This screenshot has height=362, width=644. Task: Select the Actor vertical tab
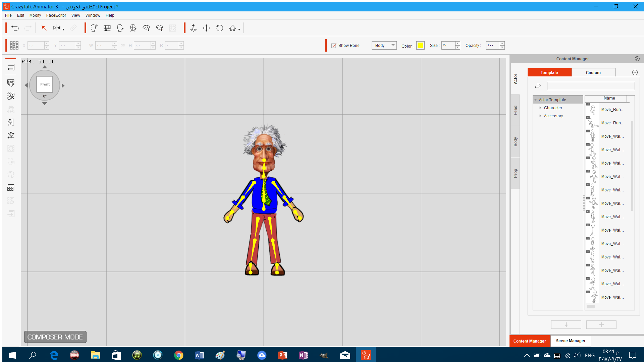[516, 79]
